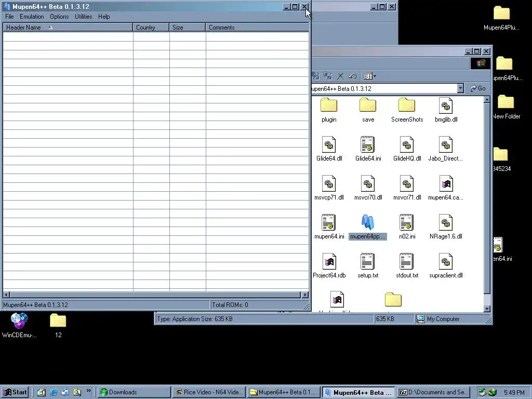Open the Options menu
This screenshot has height=399, width=532.
pyautogui.click(x=59, y=17)
